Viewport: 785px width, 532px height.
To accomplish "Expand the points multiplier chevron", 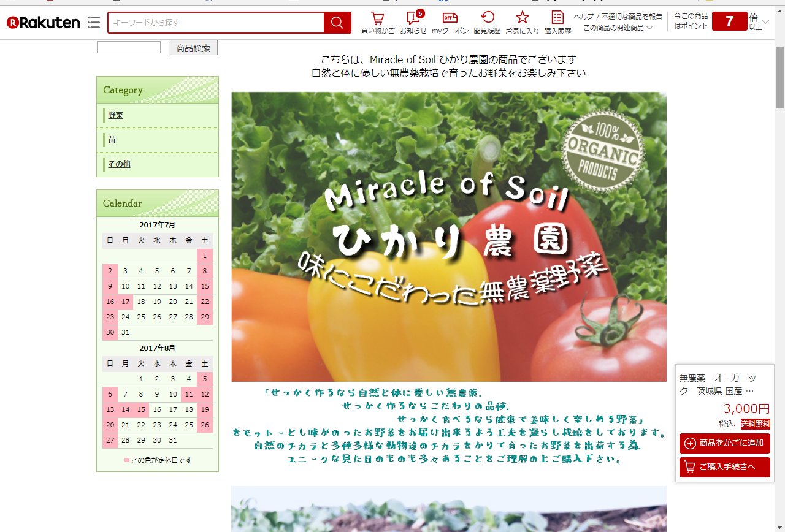I will click(765, 23).
